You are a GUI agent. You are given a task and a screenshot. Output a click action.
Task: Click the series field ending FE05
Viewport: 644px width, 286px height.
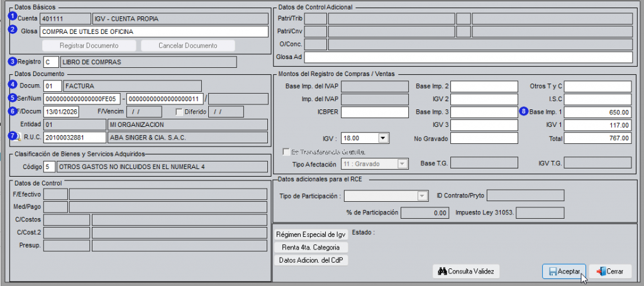coord(82,99)
